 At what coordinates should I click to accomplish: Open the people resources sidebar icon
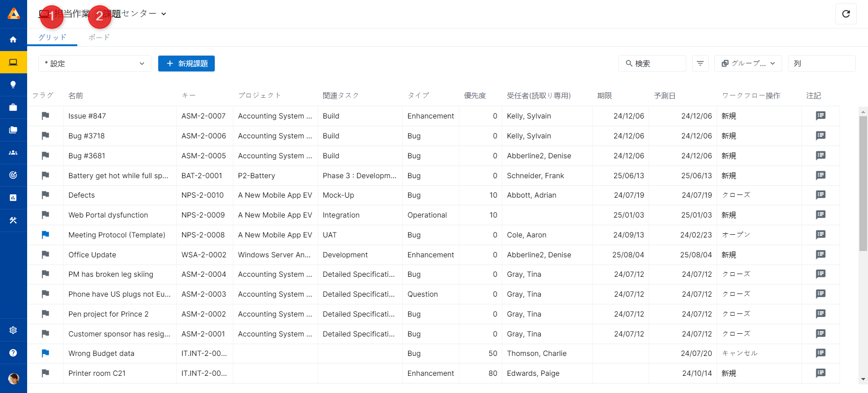(x=13, y=152)
